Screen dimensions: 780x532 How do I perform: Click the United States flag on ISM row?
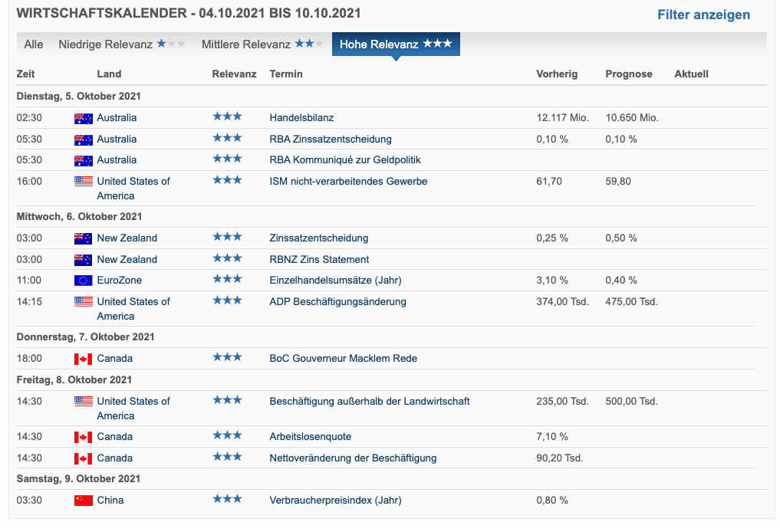click(x=84, y=181)
